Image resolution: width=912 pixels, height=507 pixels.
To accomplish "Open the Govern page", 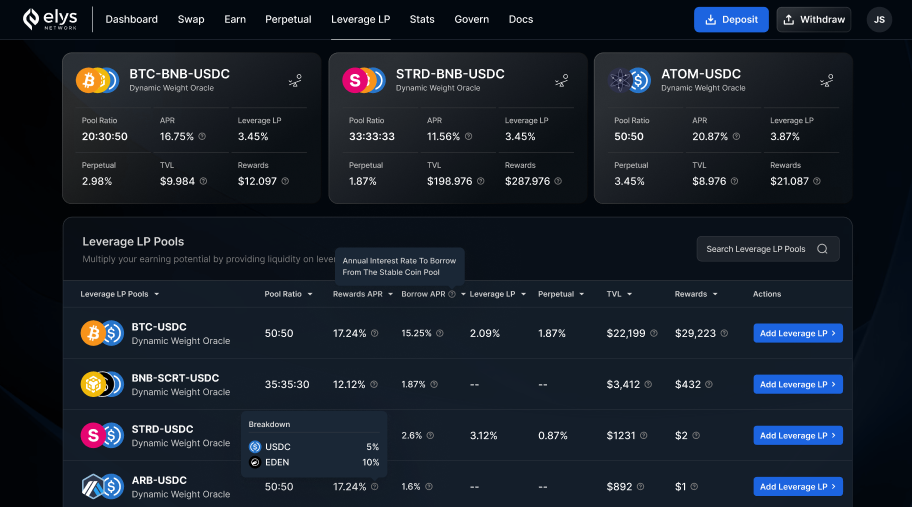I will [x=472, y=19].
